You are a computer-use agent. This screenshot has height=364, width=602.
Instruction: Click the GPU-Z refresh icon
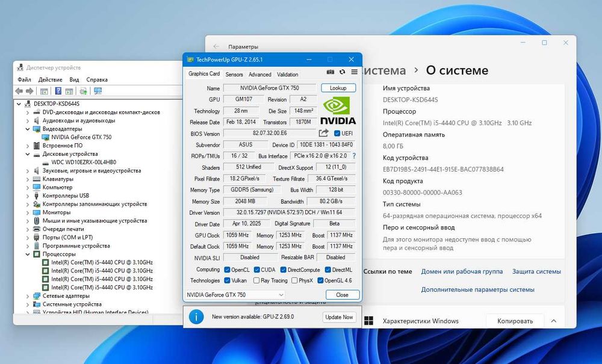click(342, 72)
